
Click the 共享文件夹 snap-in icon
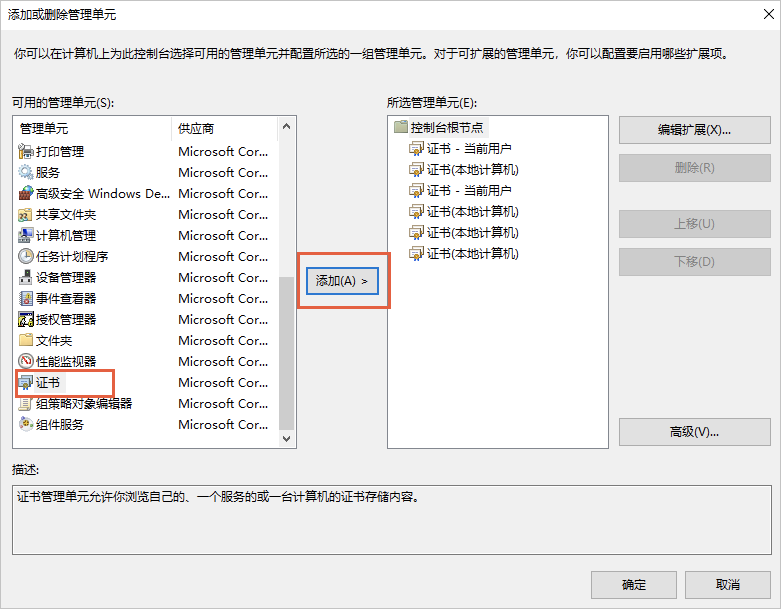[26, 215]
